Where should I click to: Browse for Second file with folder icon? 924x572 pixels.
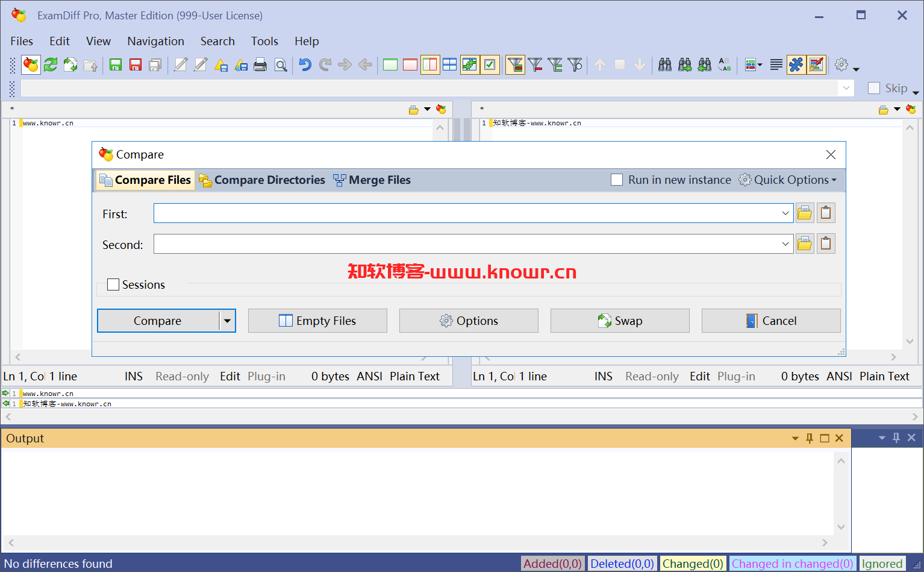[x=805, y=244]
